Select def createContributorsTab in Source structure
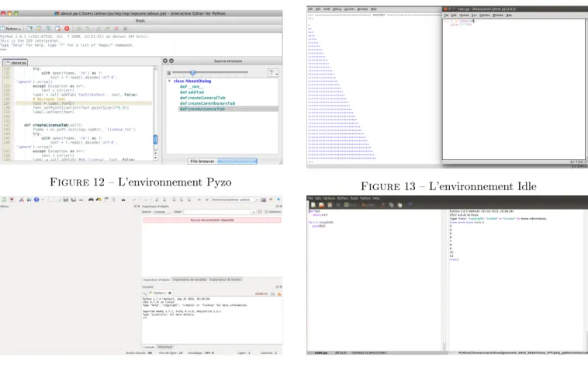The height and width of the screenshot is (368, 588). (x=207, y=103)
